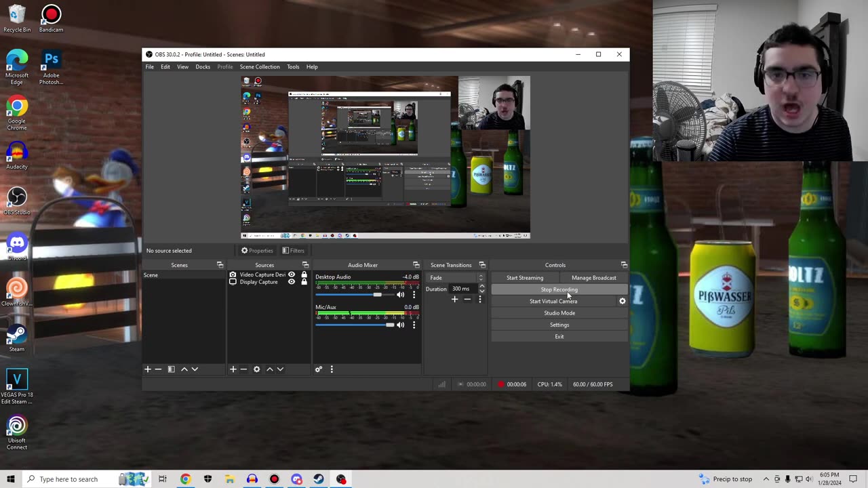
Task: Open the Audacity desktop shortcut
Action: tap(17, 157)
